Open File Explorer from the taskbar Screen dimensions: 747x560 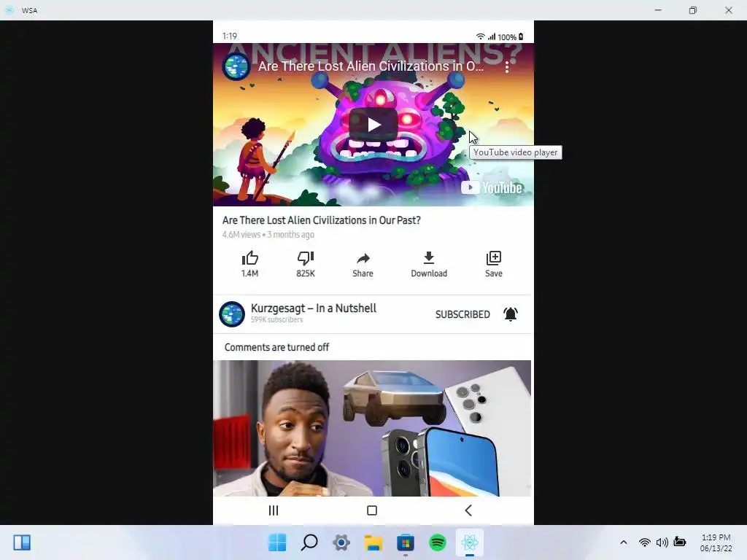(373, 542)
